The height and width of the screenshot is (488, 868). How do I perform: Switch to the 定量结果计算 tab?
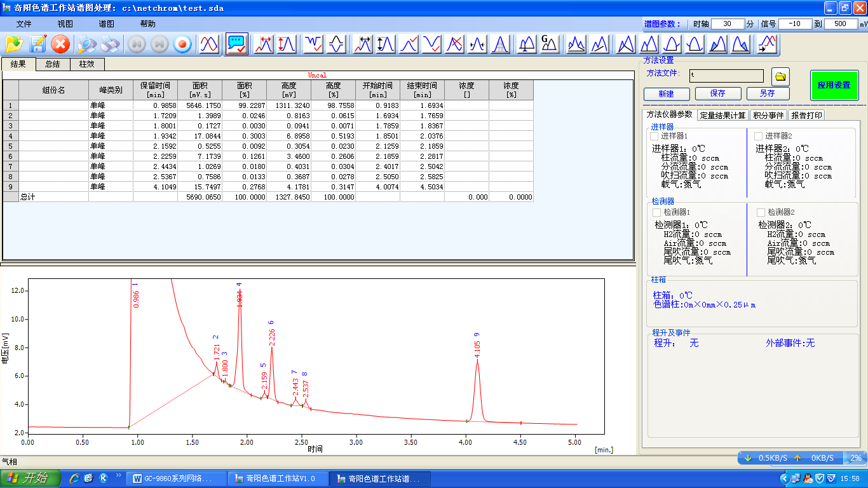[x=722, y=116]
